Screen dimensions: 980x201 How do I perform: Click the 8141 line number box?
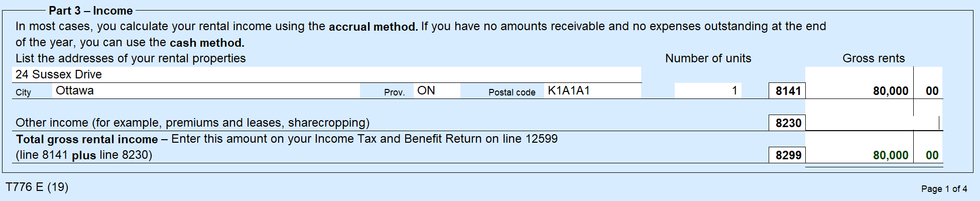pos(787,91)
